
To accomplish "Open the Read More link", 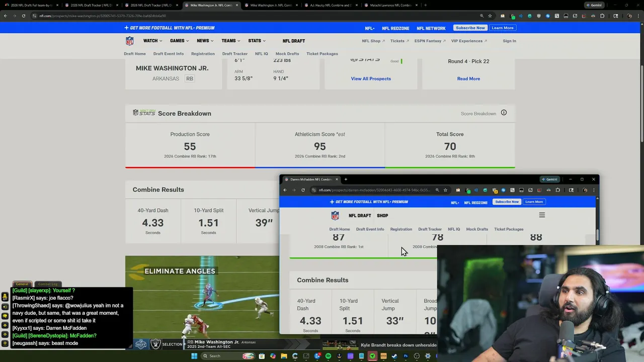I will [x=468, y=78].
